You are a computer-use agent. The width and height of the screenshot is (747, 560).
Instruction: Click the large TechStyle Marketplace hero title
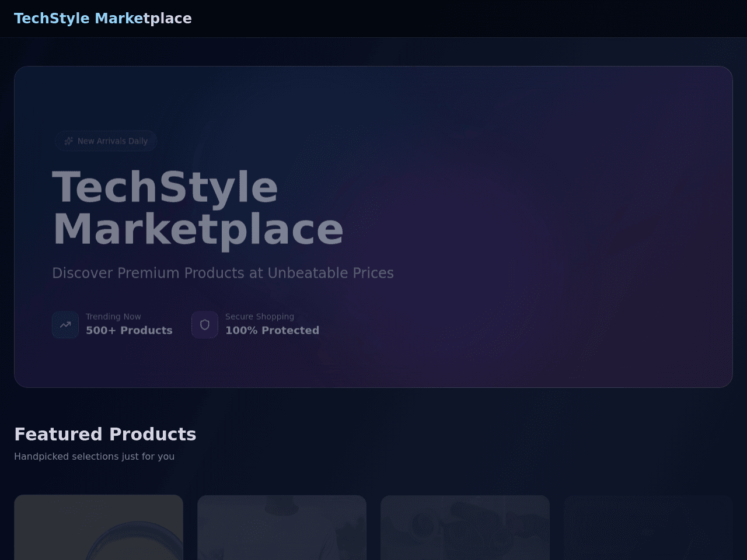198,208
